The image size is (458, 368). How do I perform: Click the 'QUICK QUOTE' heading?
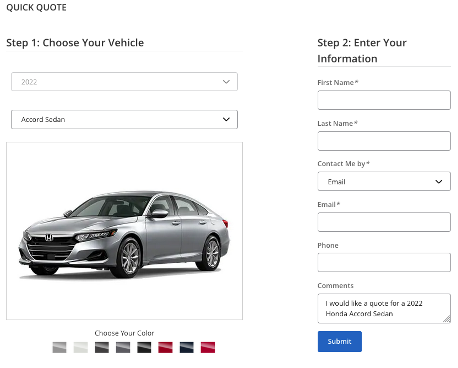(36, 7)
